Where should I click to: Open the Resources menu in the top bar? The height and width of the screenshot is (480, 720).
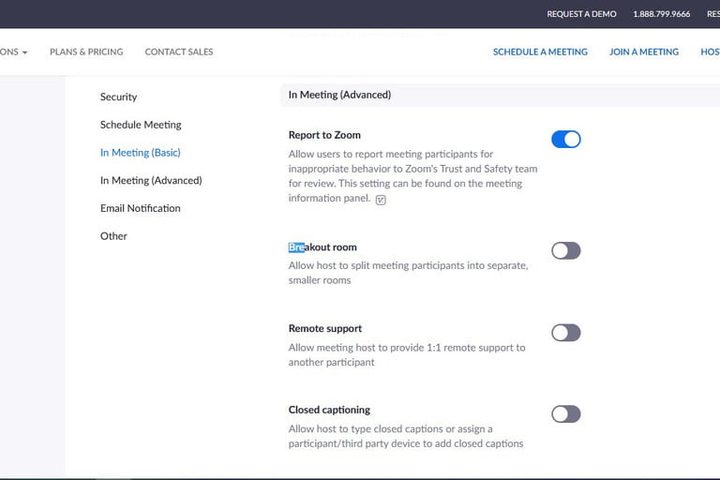709,14
